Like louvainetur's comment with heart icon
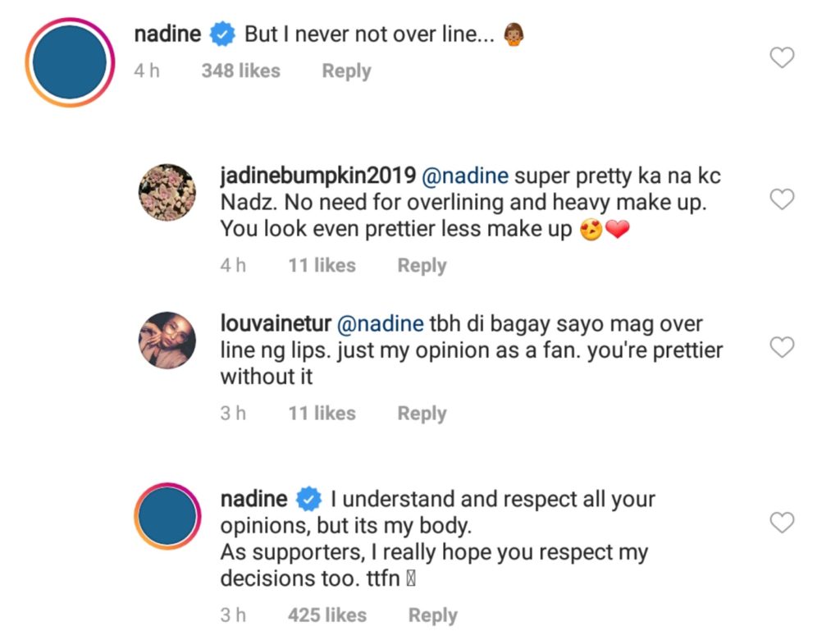The image size is (840, 640). click(x=783, y=348)
